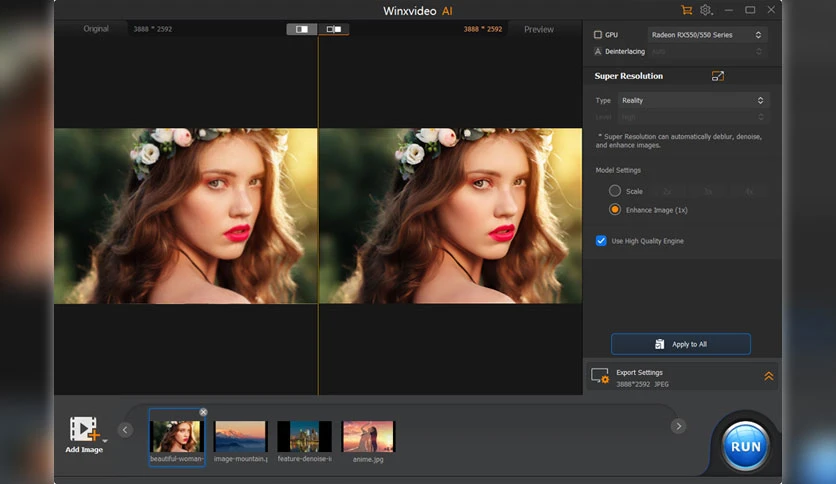Click the Add Image icon
This screenshot has width=836, height=484.
(x=83, y=429)
